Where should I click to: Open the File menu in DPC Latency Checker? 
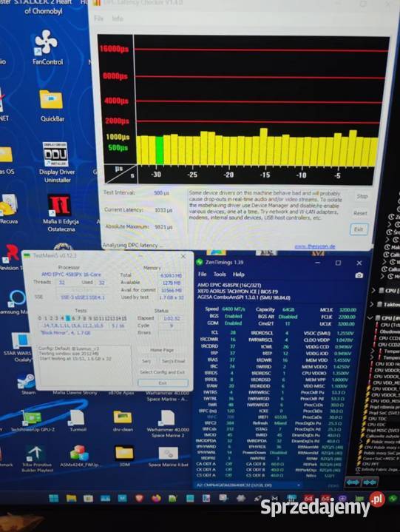click(98, 18)
